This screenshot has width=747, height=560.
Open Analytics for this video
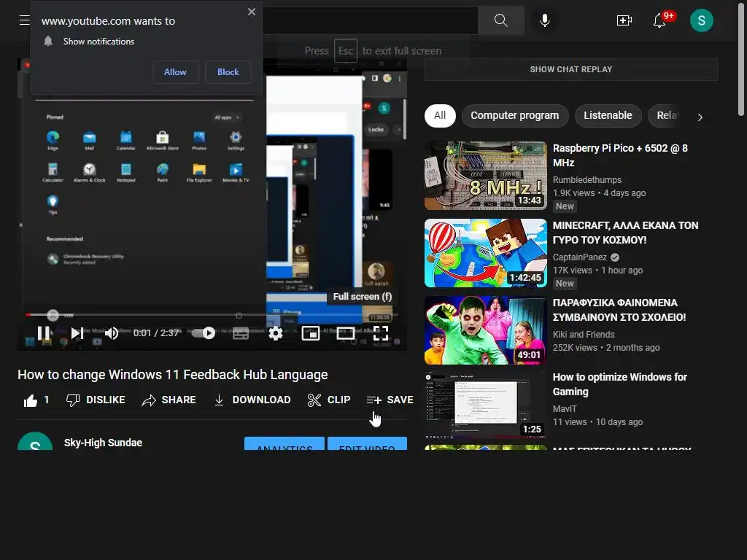[x=285, y=443]
